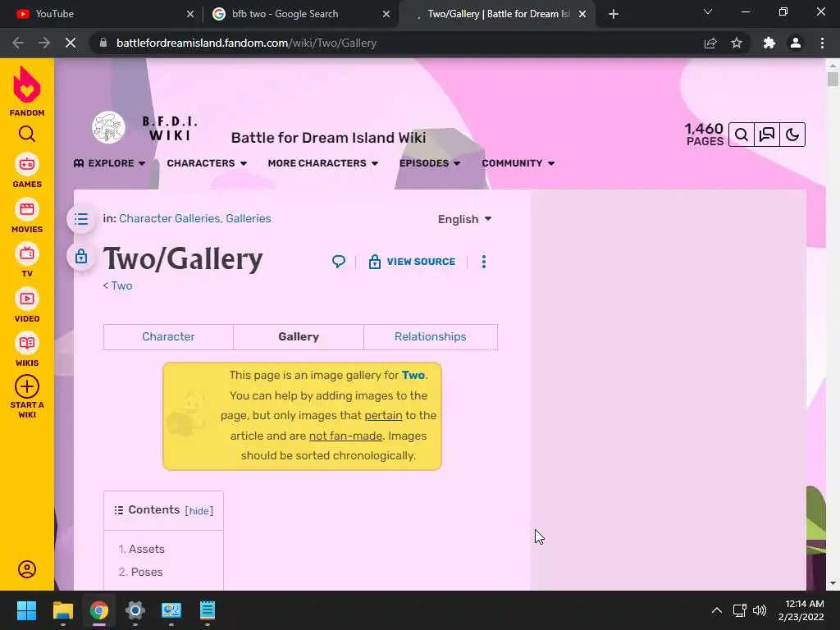Open the Notepad app in the taskbar

tap(208, 610)
